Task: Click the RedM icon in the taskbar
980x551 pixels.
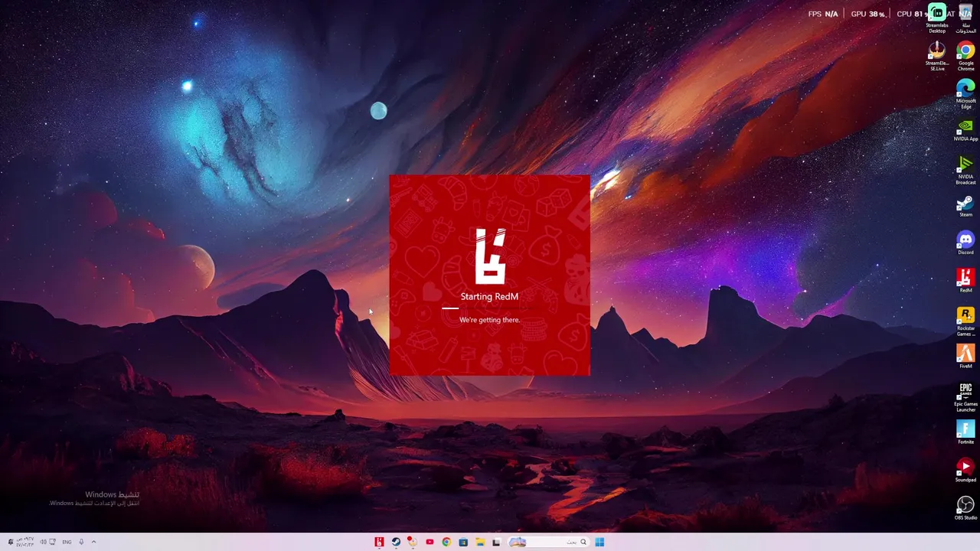Action: tap(379, 542)
